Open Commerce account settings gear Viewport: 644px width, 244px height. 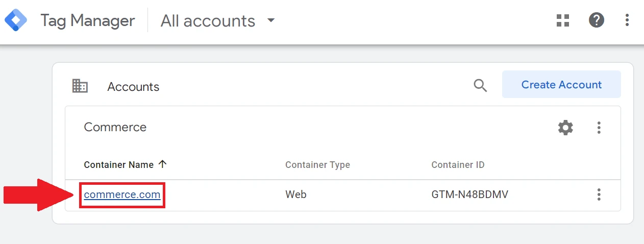tap(565, 127)
